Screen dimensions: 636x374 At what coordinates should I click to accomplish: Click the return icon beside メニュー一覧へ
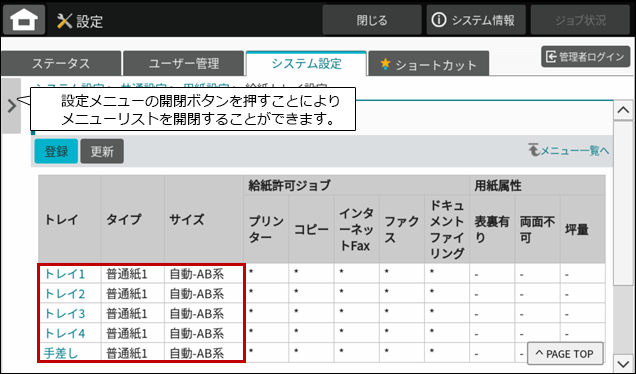point(534,150)
